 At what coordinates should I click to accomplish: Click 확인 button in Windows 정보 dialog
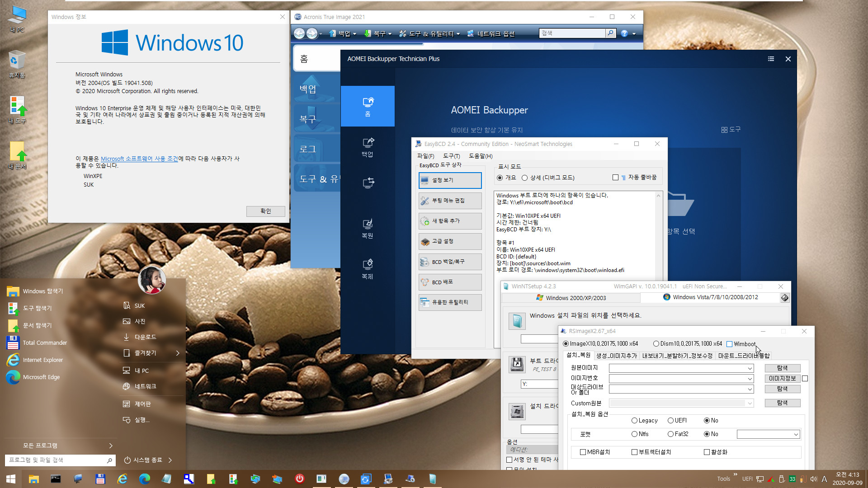pos(265,211)
